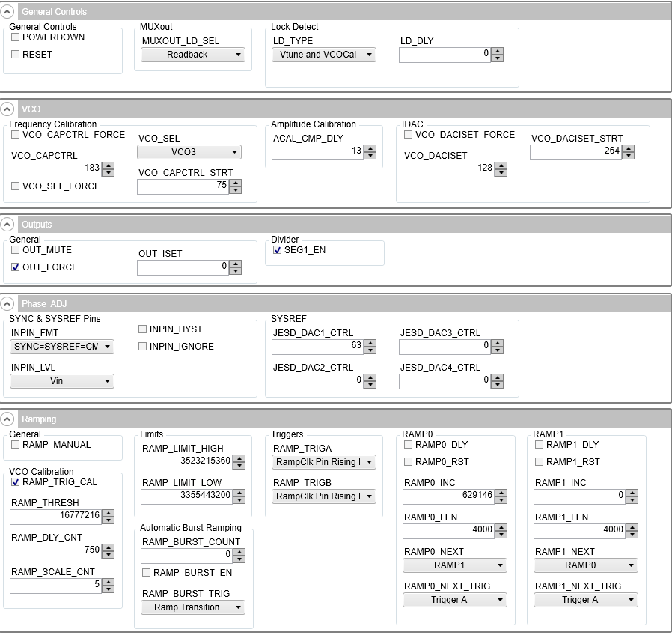Increase JESD_DAC3_CTRL spinner value
This screenshot has height=635, width=672.
coord(497,344)
